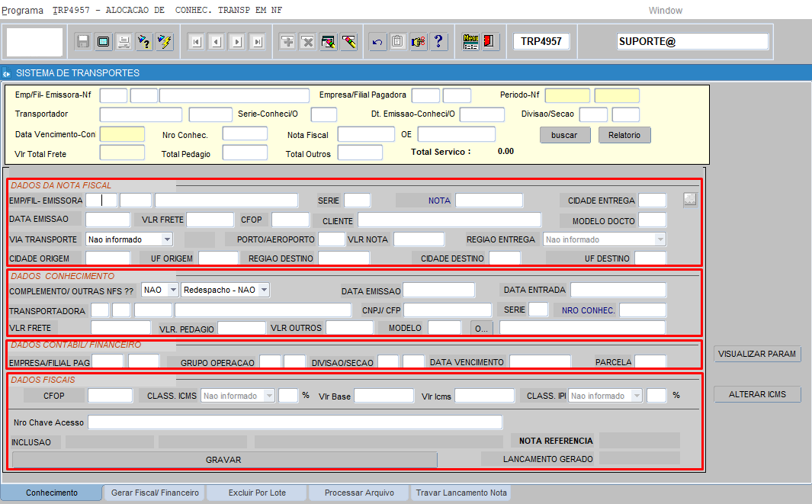Click the PARCELA field
This screenshot has height=504, width=812.
[650, 361]
